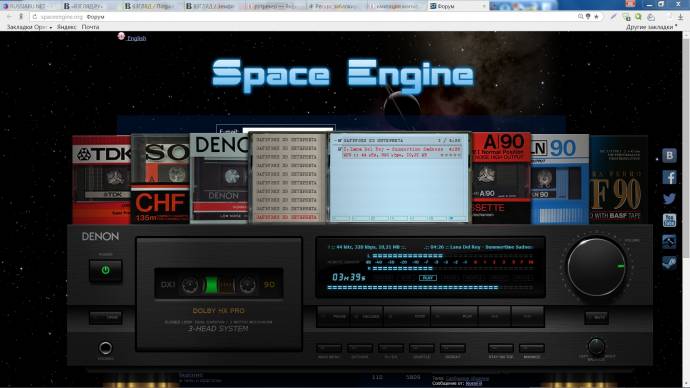
Task: Click the bookmark star in the address bar
Action: (x=596, y=17)
